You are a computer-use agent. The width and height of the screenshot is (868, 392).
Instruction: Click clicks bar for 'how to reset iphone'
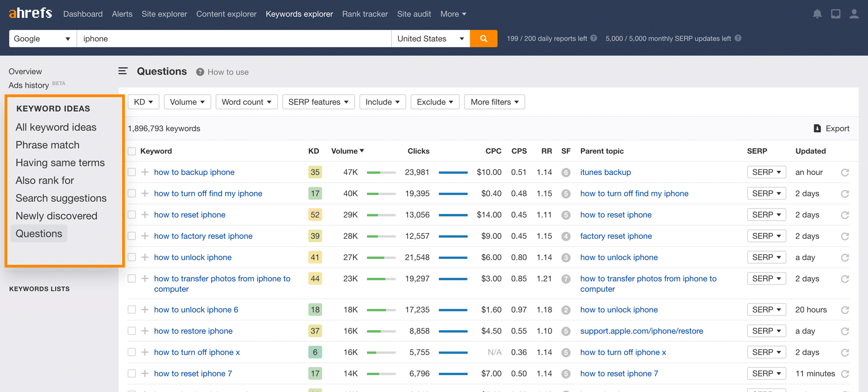[x=453, y=215]
